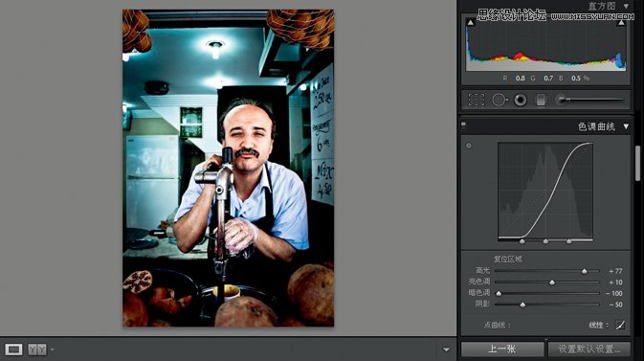The width and height of the screenshot is (644, 361).
Task: Select the spot removal tool
Action: [x=499, y=100]
